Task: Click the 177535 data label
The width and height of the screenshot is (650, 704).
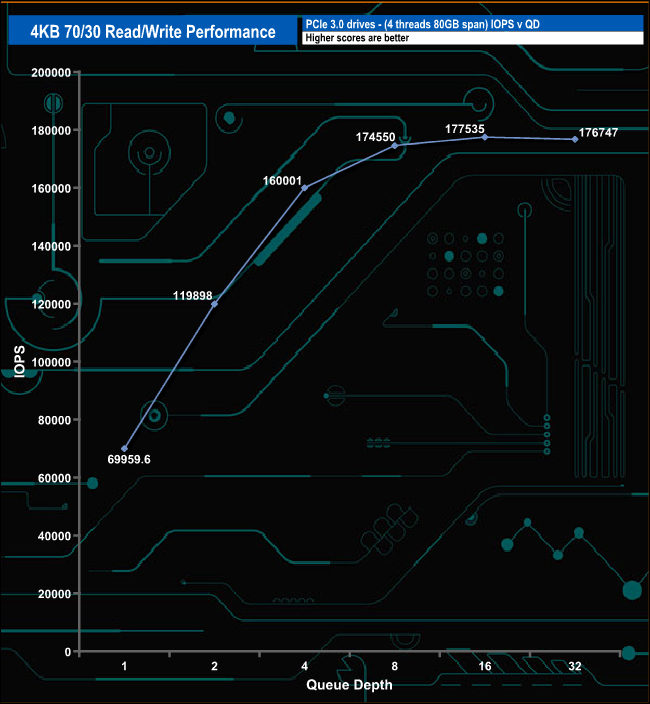Action: tap(465, 129)
